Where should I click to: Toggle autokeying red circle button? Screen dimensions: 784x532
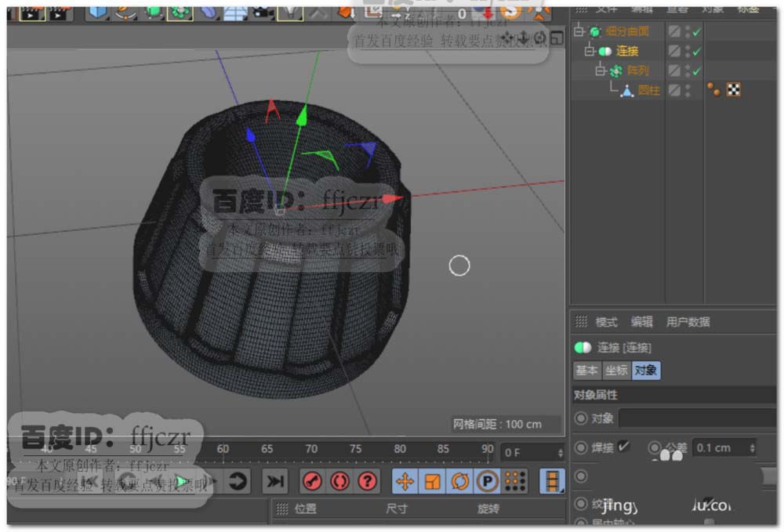click(x=340, y=481)
